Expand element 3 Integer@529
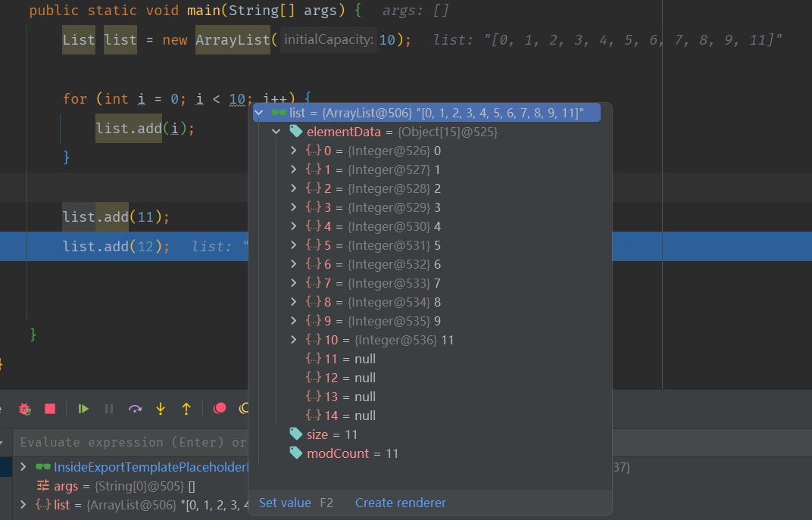The image size is (812, 520). (294, 207)
